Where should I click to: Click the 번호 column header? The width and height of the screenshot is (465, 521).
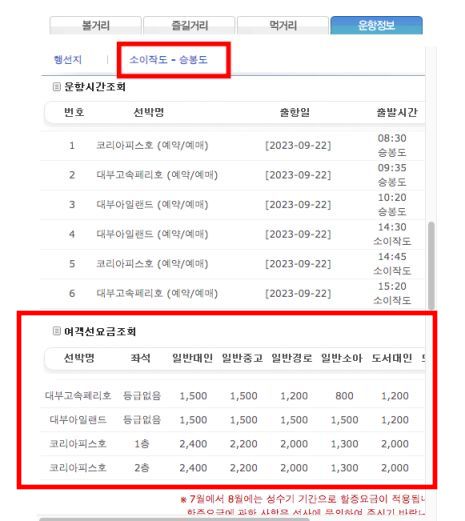[x=74, y=112]
